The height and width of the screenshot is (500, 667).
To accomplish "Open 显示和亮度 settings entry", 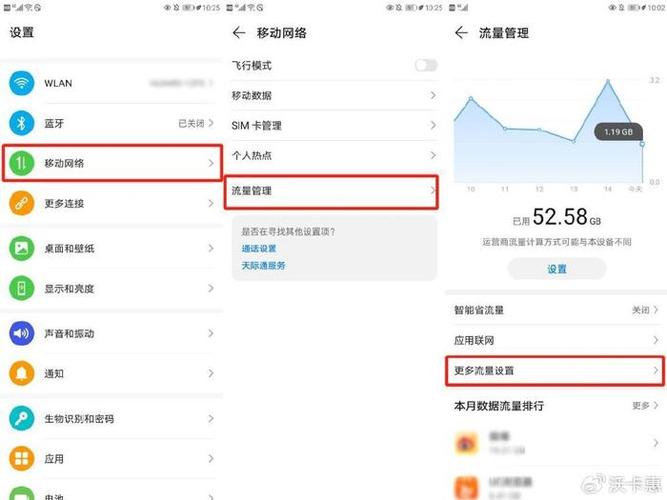I will (112, 289).
